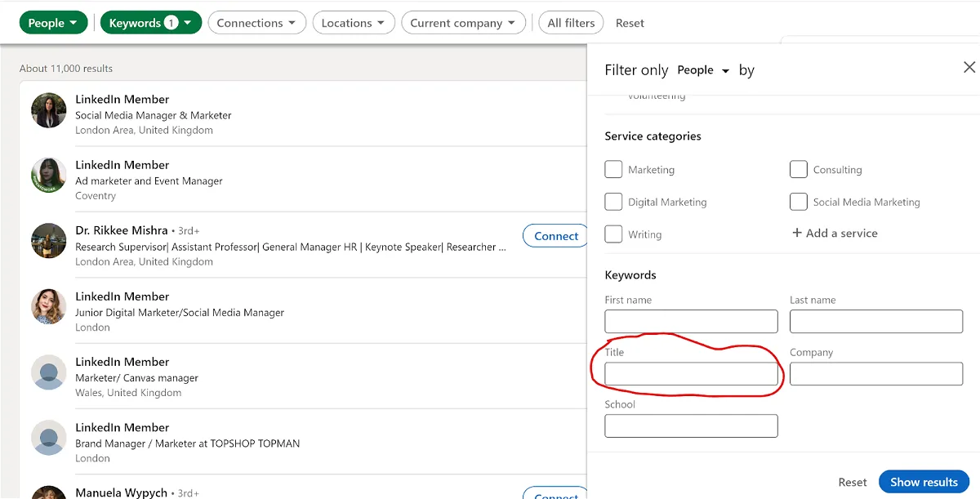
Task: Connect with Dr. Rikkee Mishra
Action: pos(556,236)
